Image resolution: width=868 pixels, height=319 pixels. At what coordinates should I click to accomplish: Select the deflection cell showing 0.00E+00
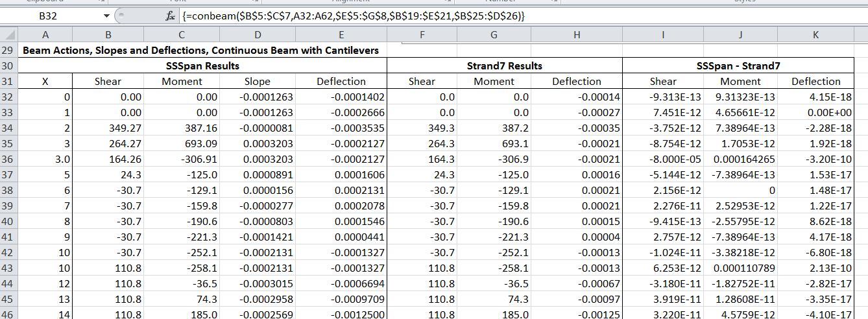tap(815, 113)
